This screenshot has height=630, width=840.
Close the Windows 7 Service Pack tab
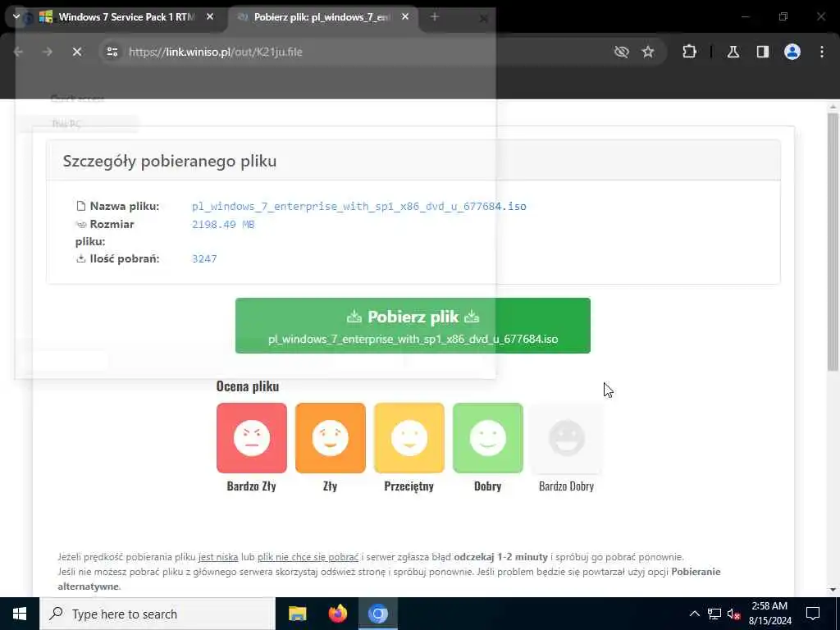pos(210,17)
